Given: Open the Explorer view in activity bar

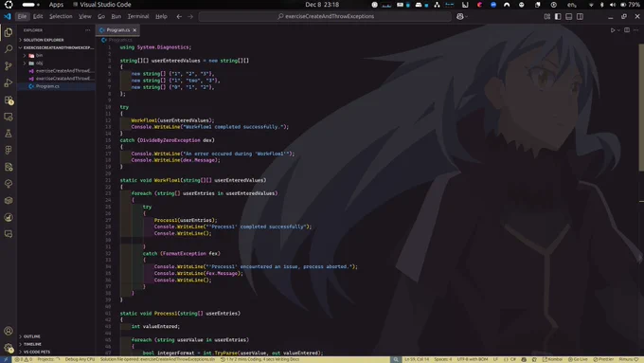Looking at the screenshot, I should pyautogui.click(x=9, y=32).
